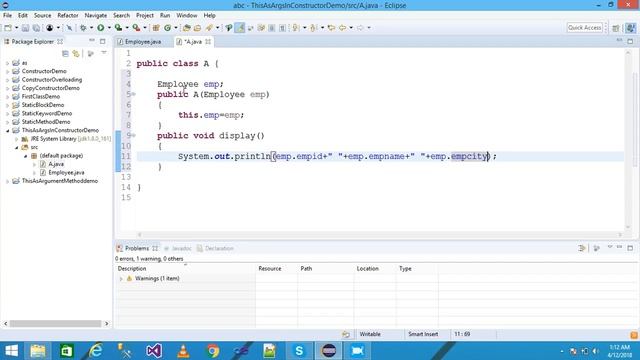Expand JRE System Library node
The width and height of the screenshot is (640, 360).
pyautogui.click(x=16, y=139)
